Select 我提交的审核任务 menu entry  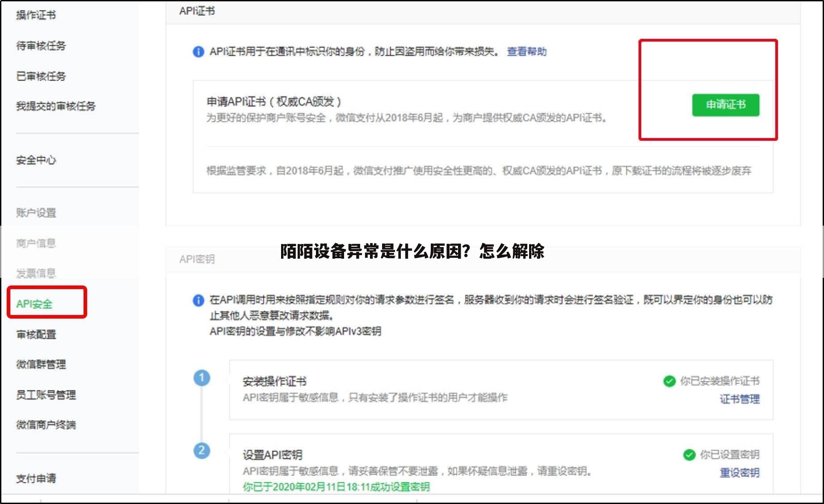[56, 106]
